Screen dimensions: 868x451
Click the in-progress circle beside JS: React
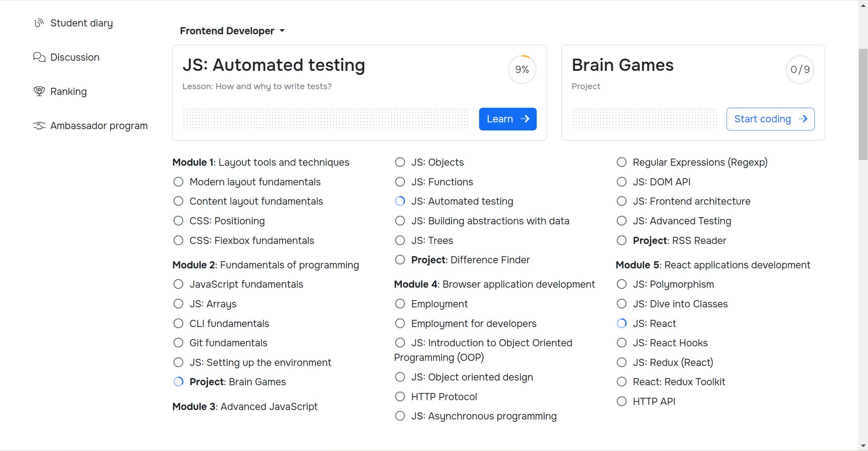pyautogui.click(x=621, y=323)
